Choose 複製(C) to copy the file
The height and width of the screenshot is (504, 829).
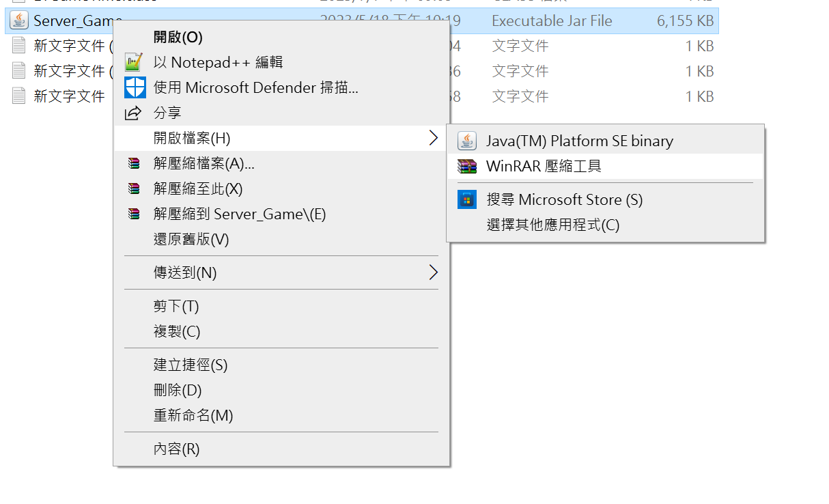(x=177, y=331)
